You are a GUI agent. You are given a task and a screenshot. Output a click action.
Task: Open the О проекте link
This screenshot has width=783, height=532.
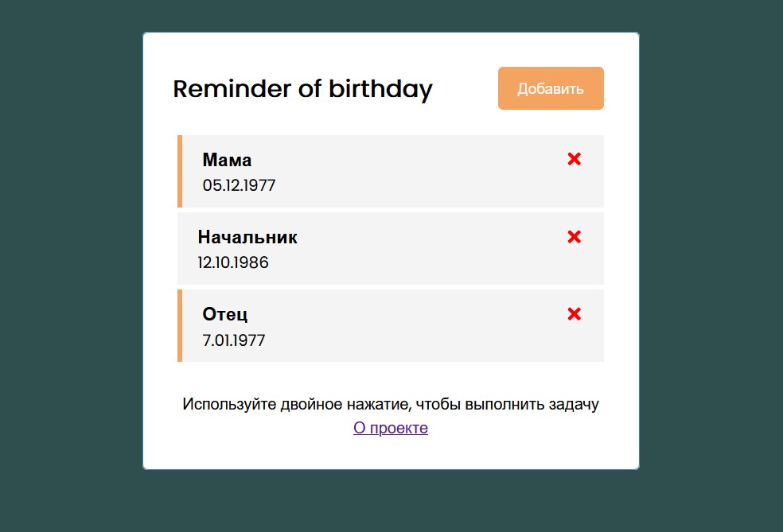coord(391,428)
